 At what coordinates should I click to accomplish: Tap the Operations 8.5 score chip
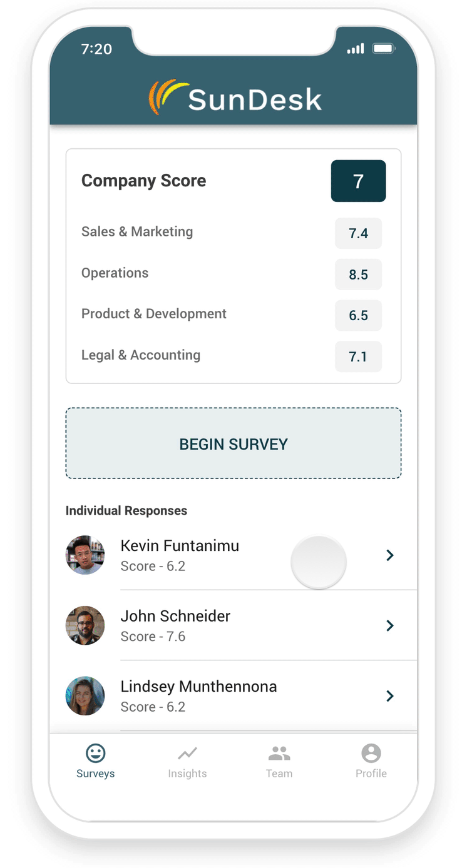(x=358, y=274)
